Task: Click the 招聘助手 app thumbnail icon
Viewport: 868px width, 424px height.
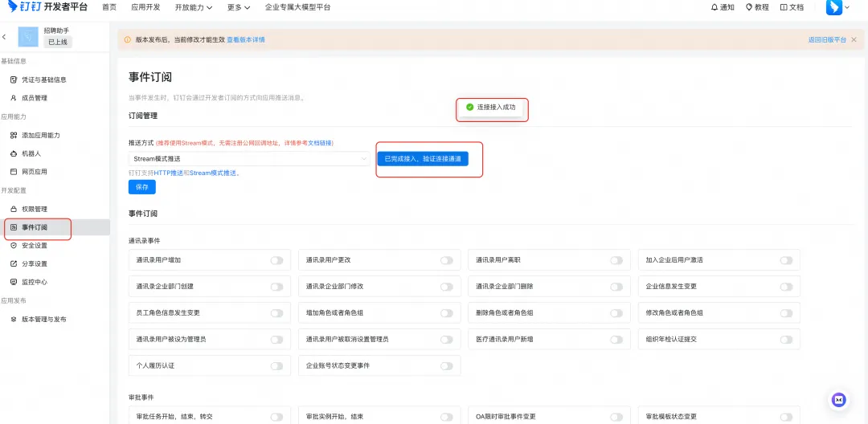Action: point(28,36)
